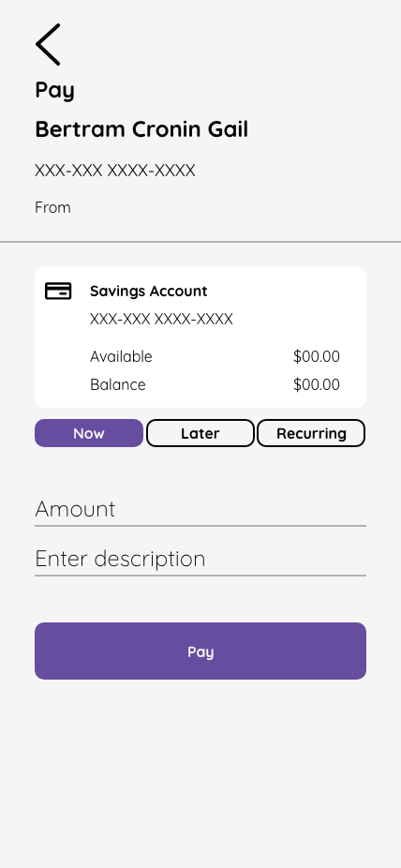Go back using the left arrow icon
This screenshot has height=868, width=401.
point(48,44)
